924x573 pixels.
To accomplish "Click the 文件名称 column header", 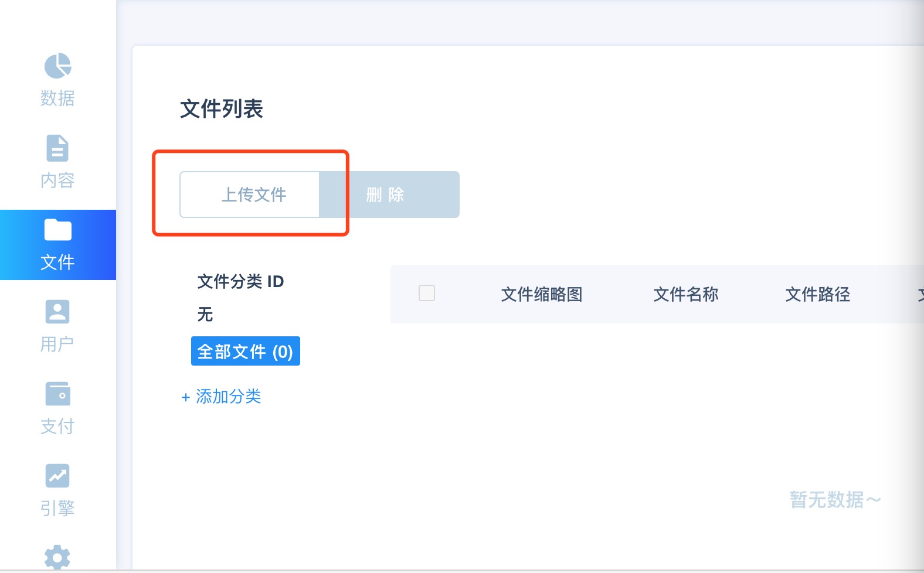I will click(685, 294).
